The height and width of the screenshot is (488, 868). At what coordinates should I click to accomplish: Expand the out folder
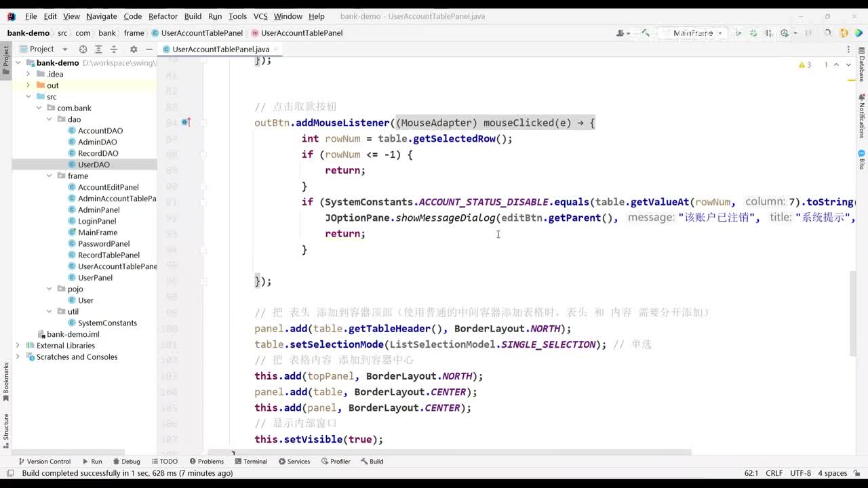(28, 85)
